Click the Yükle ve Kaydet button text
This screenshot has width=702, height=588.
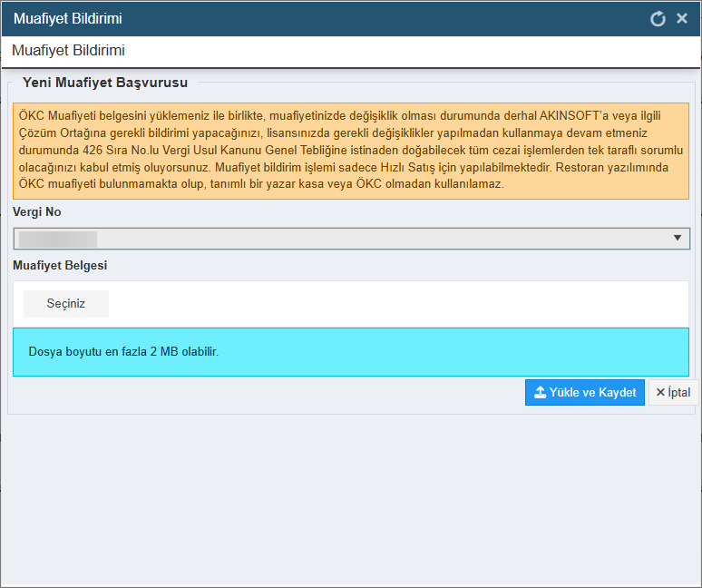(x=592, y=392)
